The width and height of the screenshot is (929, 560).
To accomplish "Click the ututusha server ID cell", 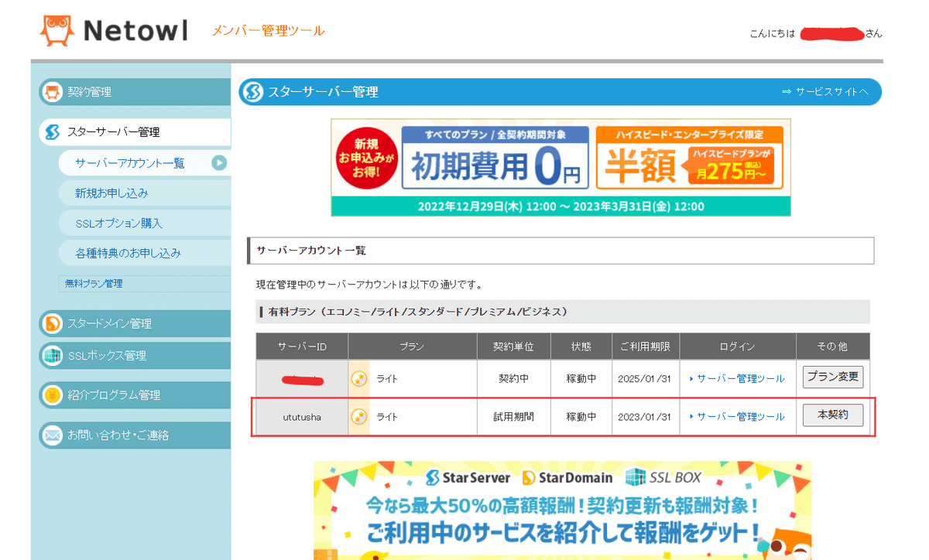I will (x=302, y=417).
